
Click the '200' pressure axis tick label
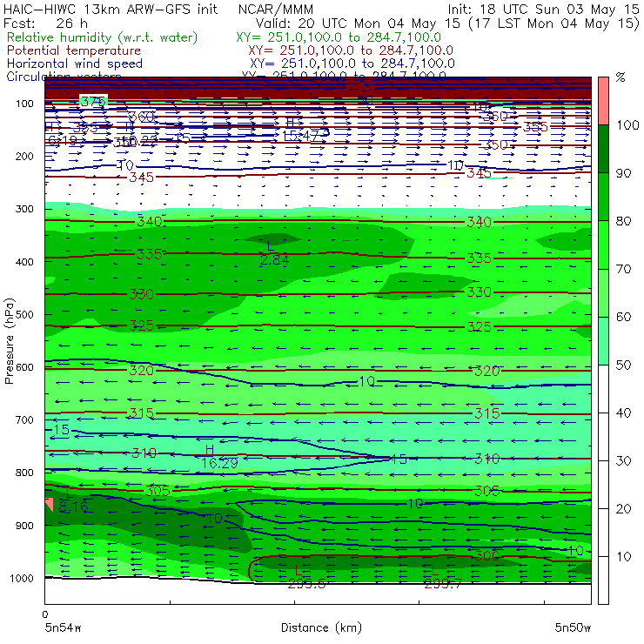click(24, 156)
